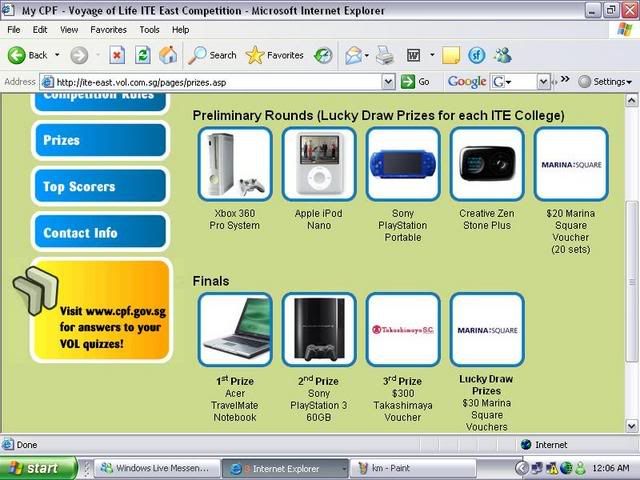Open the Help menu

(x=180, y=30)
